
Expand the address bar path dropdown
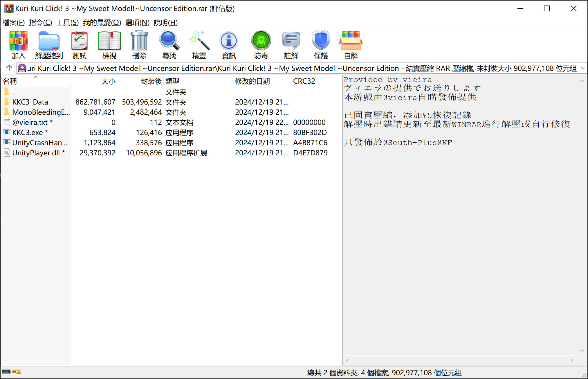[x=582, y=68]
